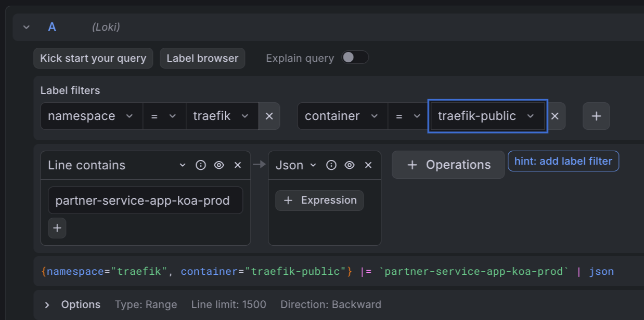Screen dimensions: 644x320
Task: Show info for Line contains operation
Action: [x=201, y=165]
